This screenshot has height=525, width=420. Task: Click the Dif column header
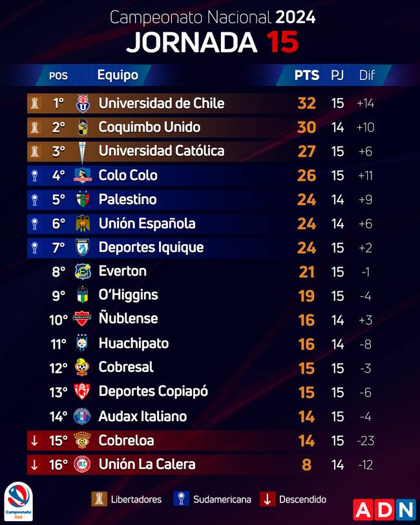[367, 75]
